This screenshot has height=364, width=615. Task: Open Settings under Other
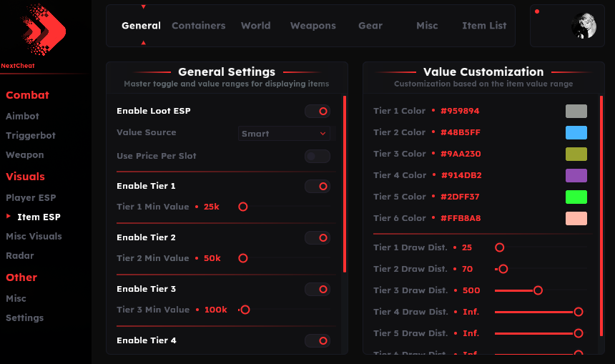[25, 318]
